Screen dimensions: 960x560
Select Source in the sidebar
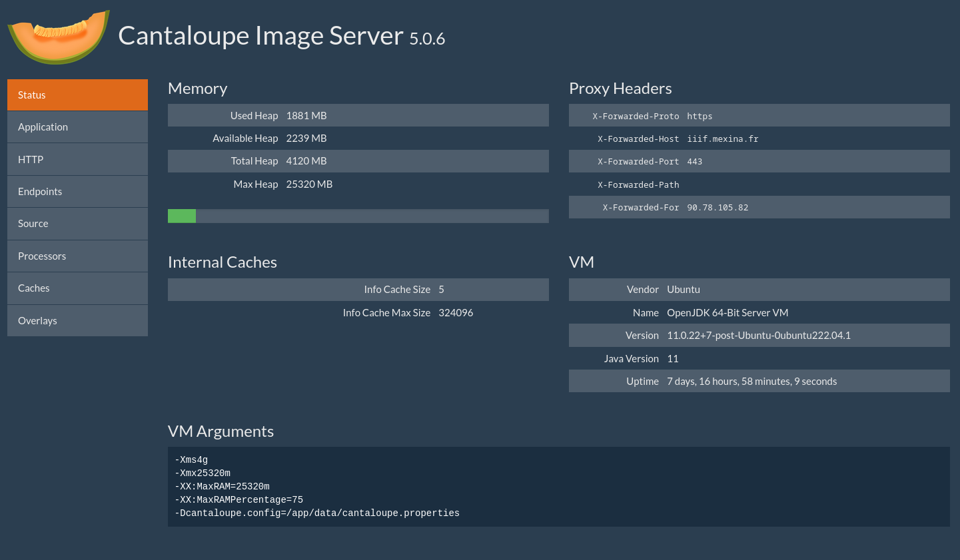click(x=77, y=224)
